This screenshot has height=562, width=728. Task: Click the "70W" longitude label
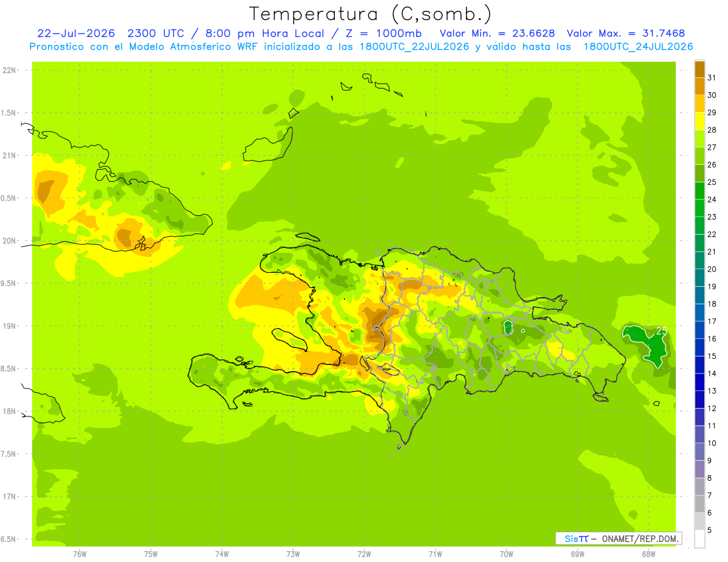[507, 554]
